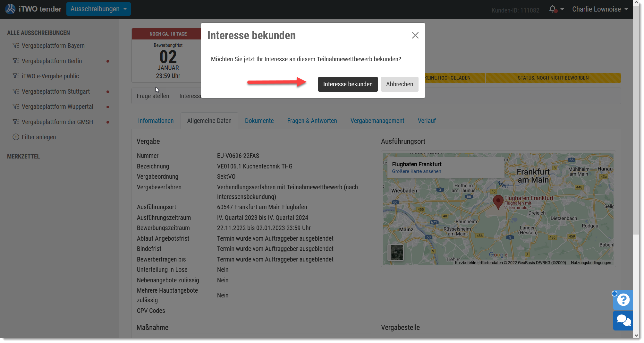The height and width of the screenshot is (343, 644).
Task: Expand the Charlie Lownoise user menu
Action: (600, 9)
